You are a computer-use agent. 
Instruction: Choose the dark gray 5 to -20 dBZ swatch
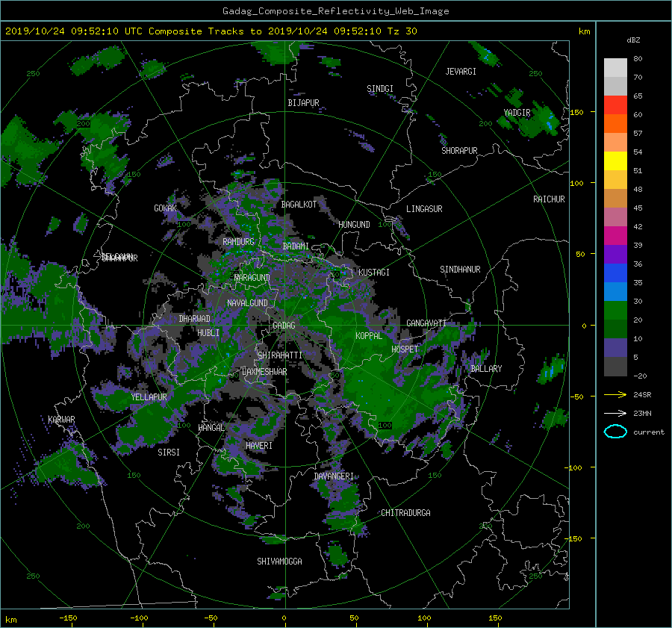615,367
